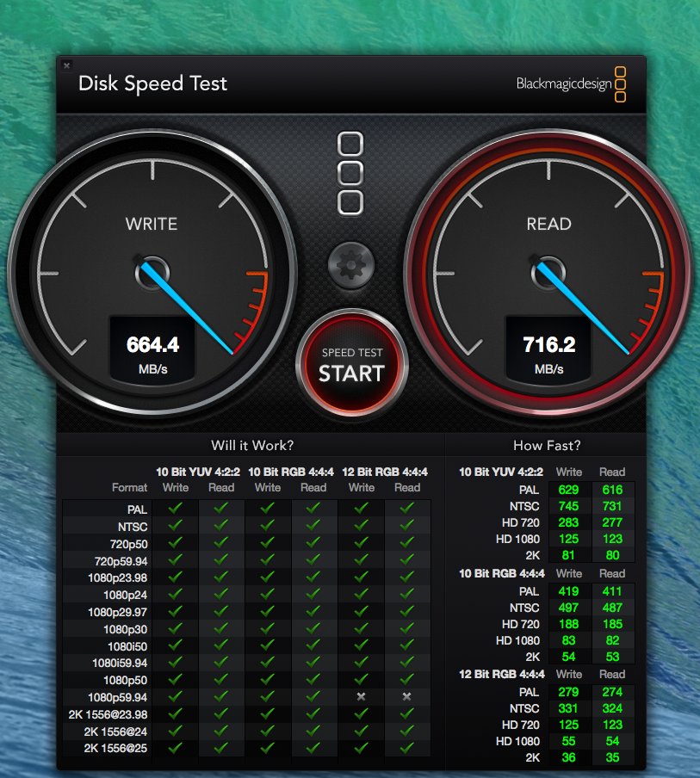This screenshot has height=778, width=700.
Task: Click 1080i50 10 Bit RGB Write checkmark
Action: coord(267,645)
